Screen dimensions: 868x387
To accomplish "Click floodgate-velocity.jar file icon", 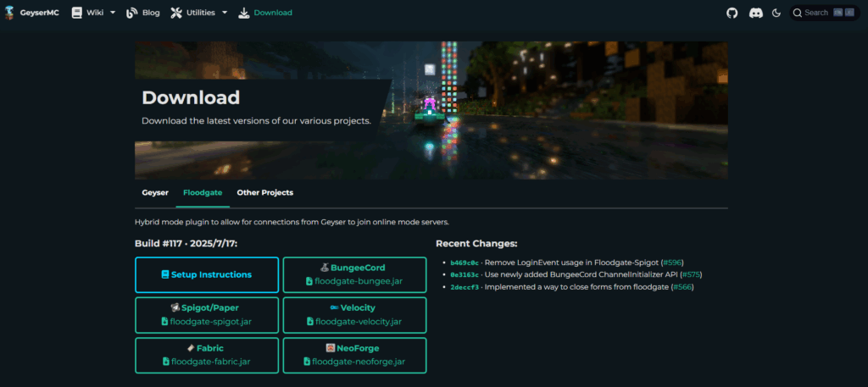I will (310, 322).
